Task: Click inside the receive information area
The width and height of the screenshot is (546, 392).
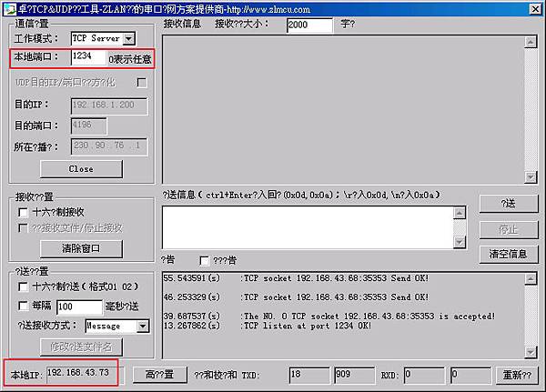Action: point(343,109)
